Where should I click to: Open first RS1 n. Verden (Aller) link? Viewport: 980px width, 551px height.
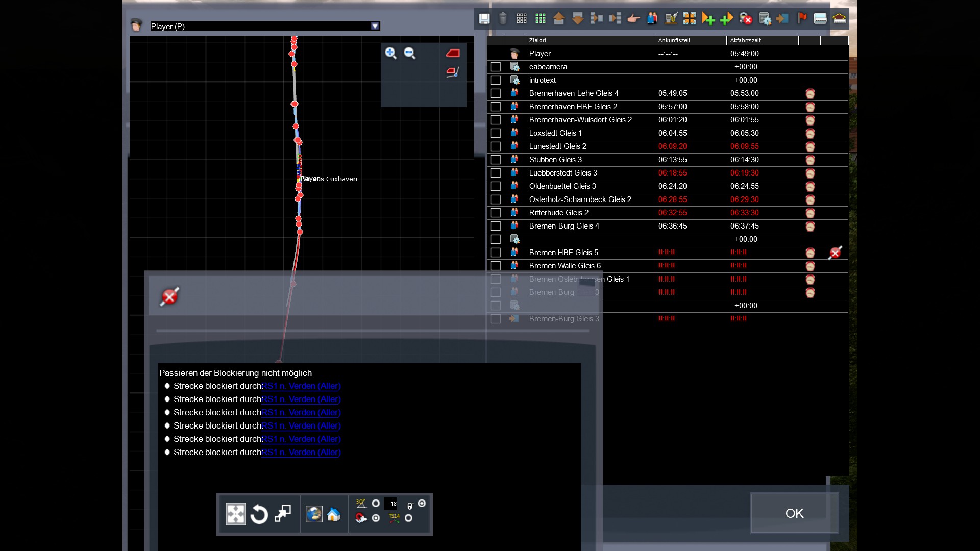click(x=301, y=386)
